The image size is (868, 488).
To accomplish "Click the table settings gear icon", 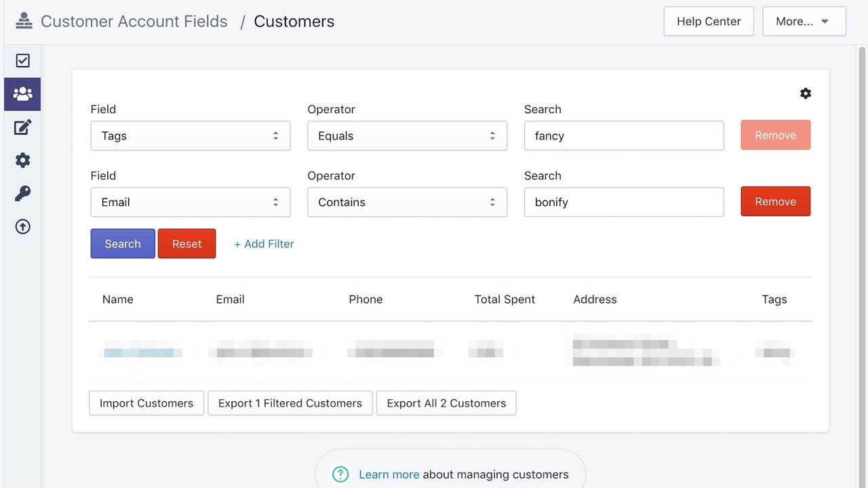I will [806, 94].
